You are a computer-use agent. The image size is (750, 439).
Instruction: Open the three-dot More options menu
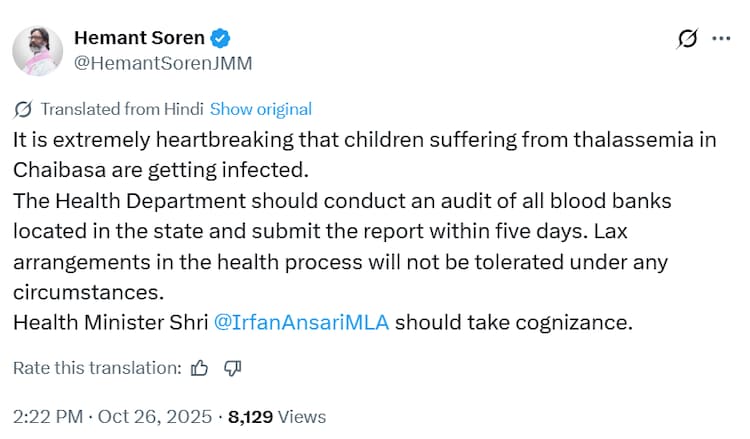pyautogui.click(x=721, y=39)
